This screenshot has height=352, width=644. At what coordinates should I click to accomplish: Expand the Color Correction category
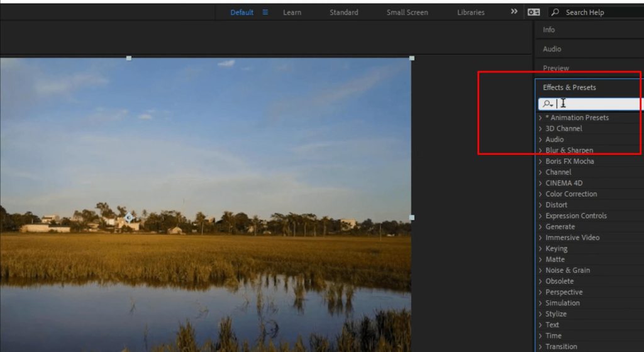click(x=540, y=194)
